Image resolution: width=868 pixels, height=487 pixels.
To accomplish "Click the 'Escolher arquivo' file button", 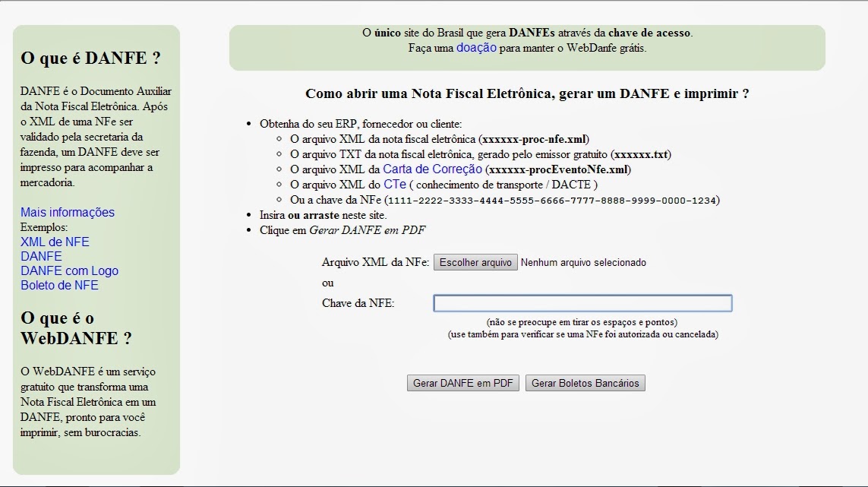I will pyautogui.click(x=475, y=262).
